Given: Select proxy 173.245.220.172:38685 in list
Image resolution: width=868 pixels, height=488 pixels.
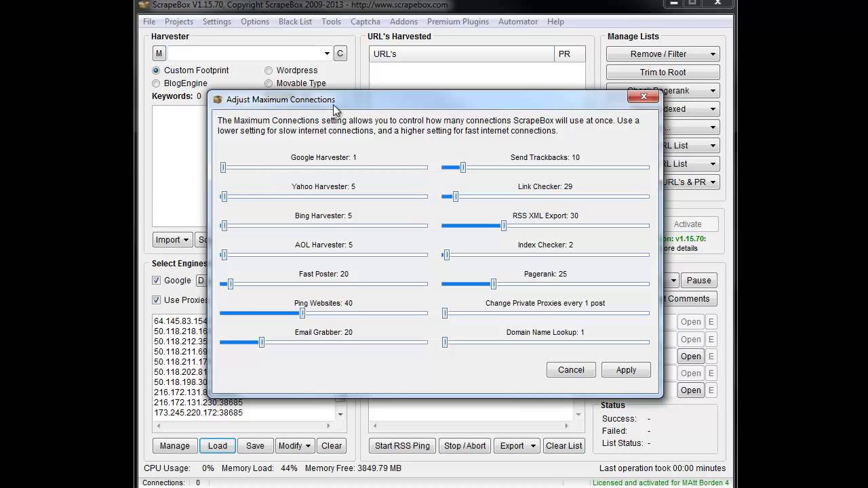Looking at the screenshot, I should 198,413.
